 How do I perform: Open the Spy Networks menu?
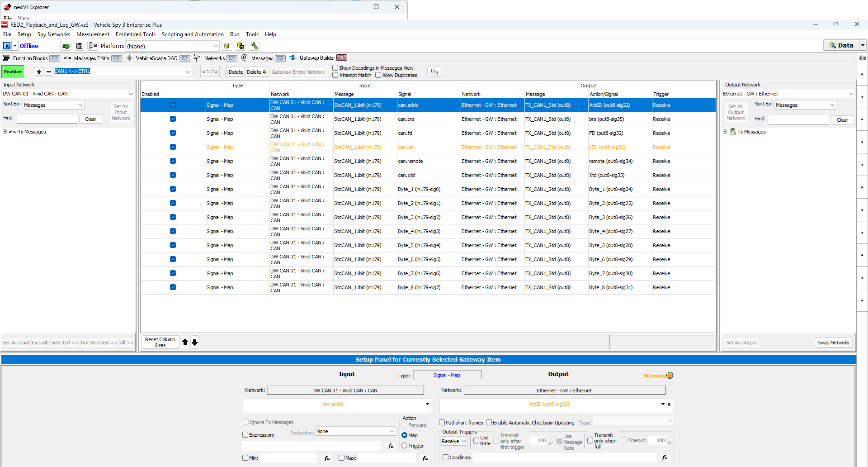click(x=53, y=34)
